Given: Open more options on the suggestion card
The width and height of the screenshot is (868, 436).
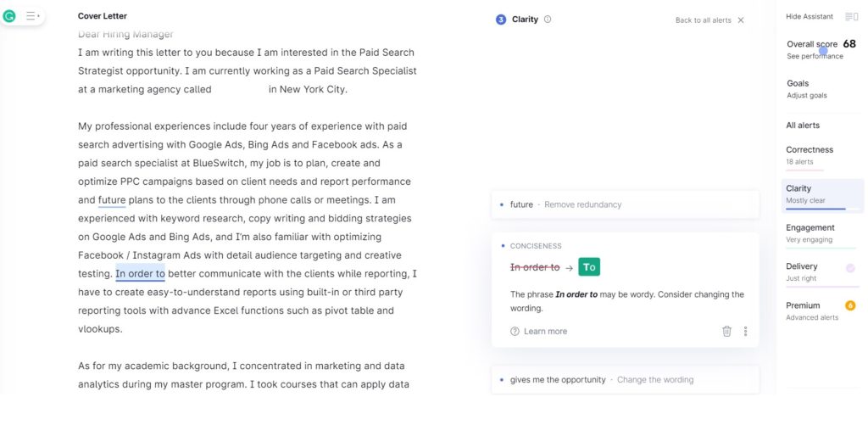Looking at the screenshot, I should [x=746, y=332].
